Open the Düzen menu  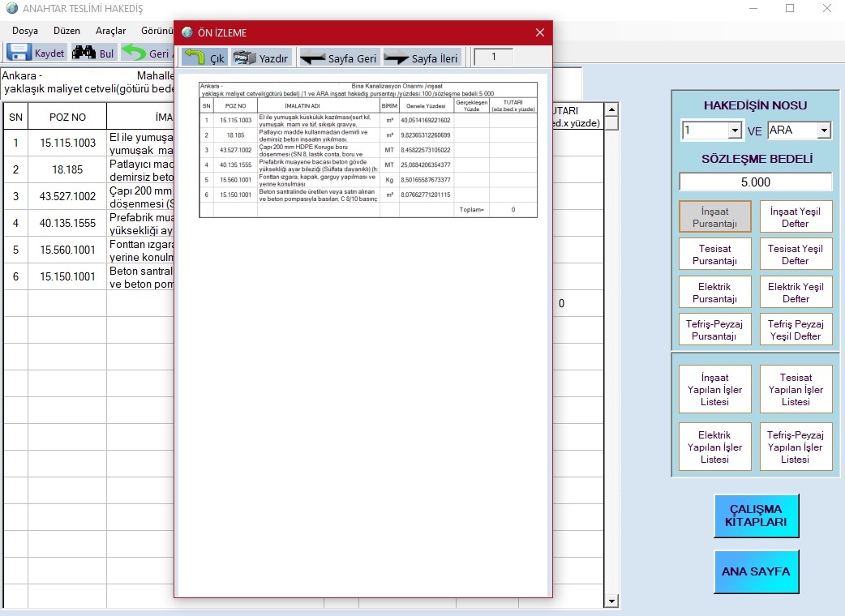point(66,30)
